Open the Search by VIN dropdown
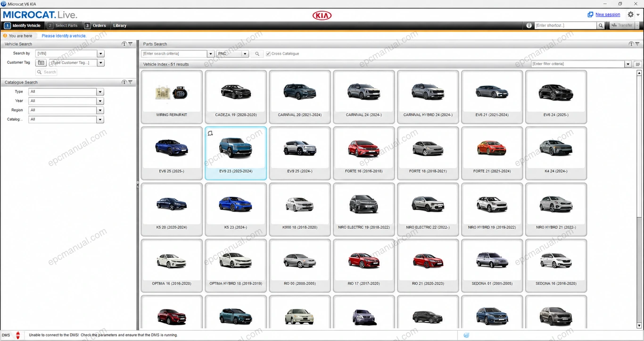 [100, 54]
